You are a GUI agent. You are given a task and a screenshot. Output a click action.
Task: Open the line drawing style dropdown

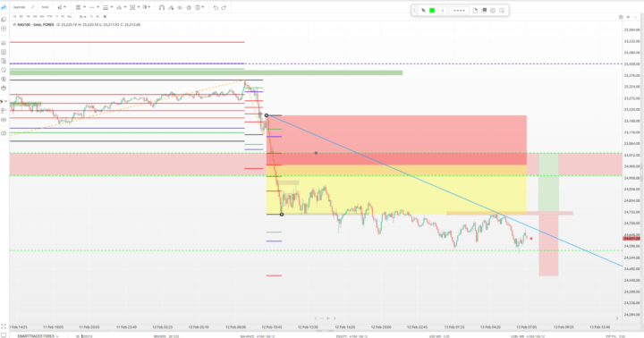tap(94, 7)
